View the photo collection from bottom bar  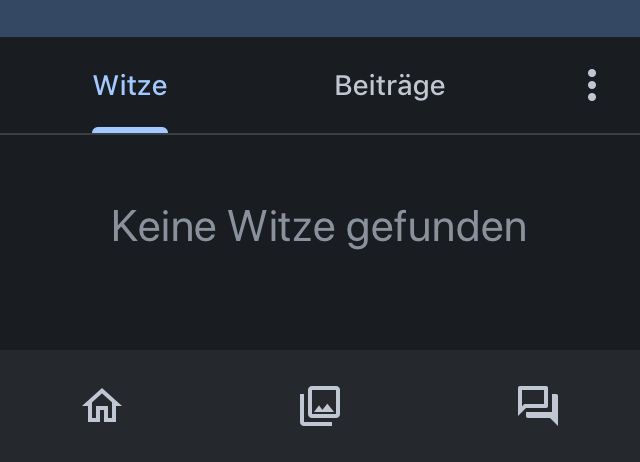tap(320, 406)
